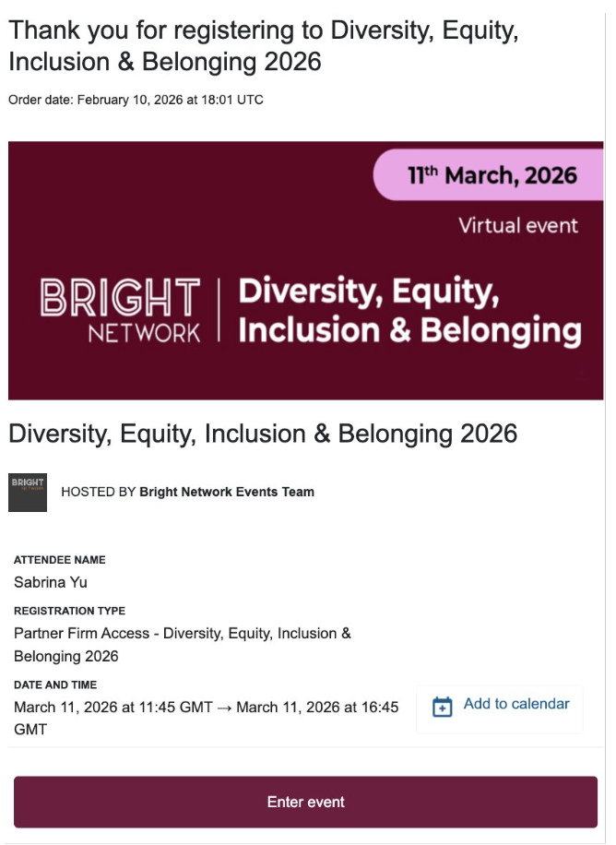Click the DATE AND TIME label

pyautogui.click(x=55, y=684)
